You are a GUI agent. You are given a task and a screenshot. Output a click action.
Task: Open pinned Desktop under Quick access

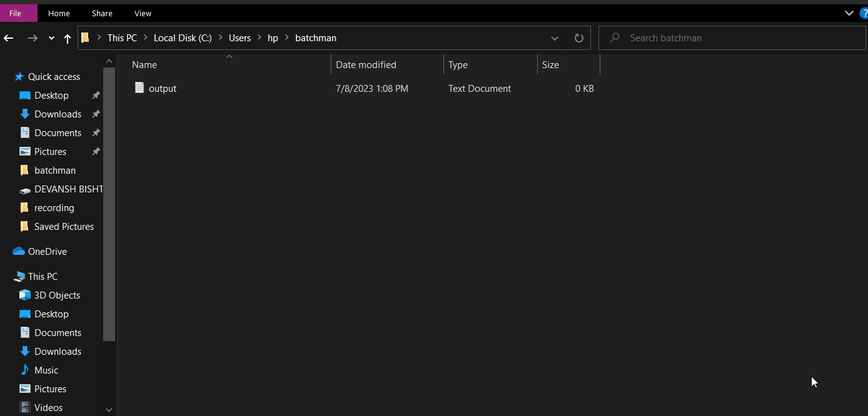tap(51, 95)
